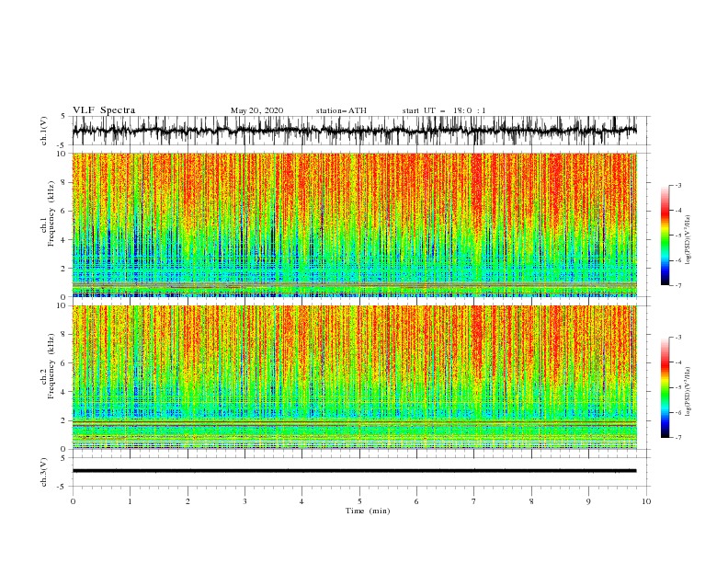Click the flat ch.3 voltage trace

pyautogui.click(x=354, y=471)
